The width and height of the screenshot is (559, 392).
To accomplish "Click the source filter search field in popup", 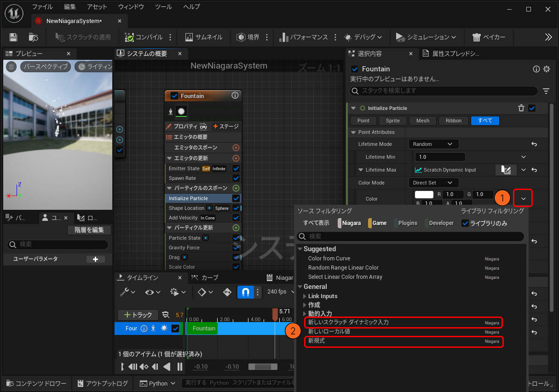I will (410, 236).
